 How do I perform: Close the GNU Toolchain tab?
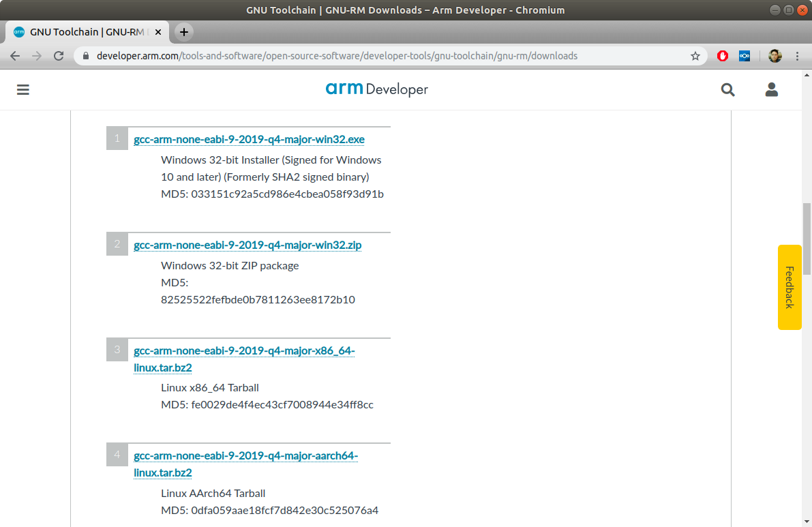[x=158, y=32]
